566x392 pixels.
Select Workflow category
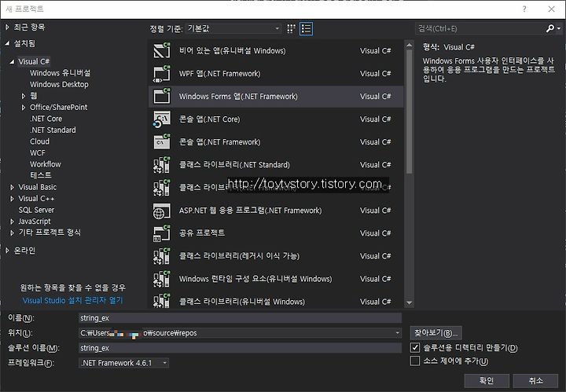point(46,164)
